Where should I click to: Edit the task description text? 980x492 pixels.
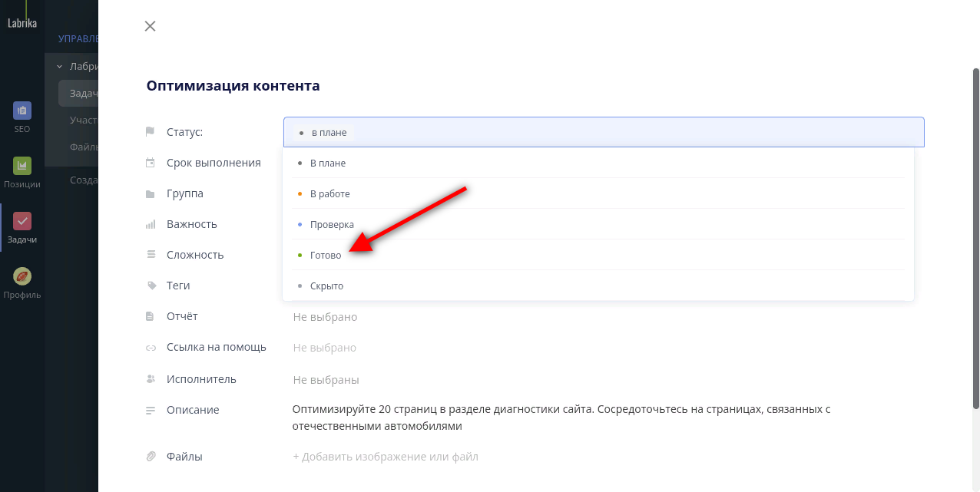561,418
